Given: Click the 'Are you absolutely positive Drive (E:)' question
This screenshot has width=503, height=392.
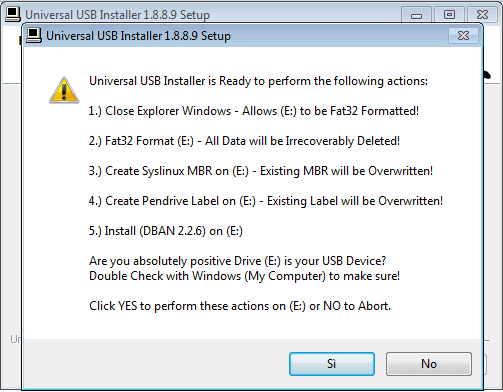Looking at the screenshot, I should click(x=237, y=261).
